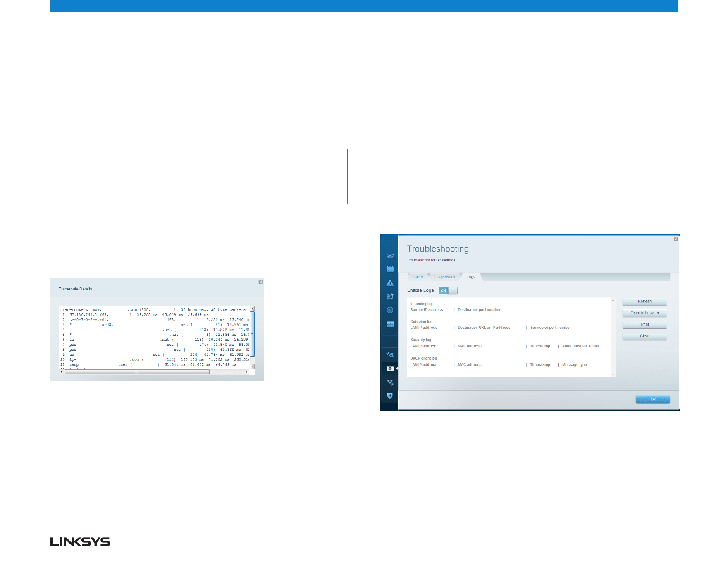
Task: Click traceroute horizontal scrollbar thumb
Action: [x=137, y=372]
